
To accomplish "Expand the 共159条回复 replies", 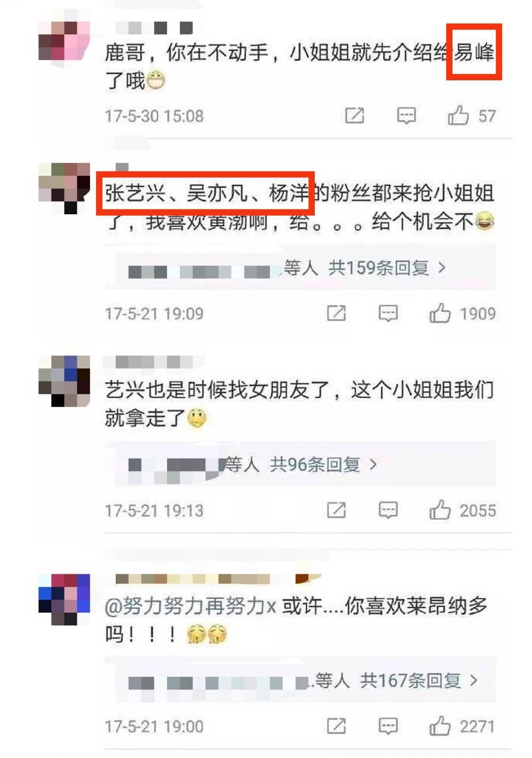I will (387, 268).
